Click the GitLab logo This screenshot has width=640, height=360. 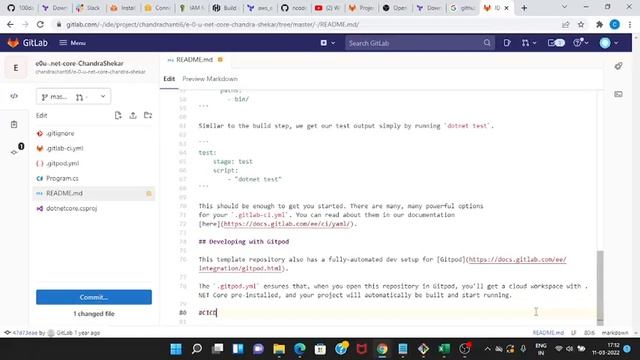[x=27, y=43]
